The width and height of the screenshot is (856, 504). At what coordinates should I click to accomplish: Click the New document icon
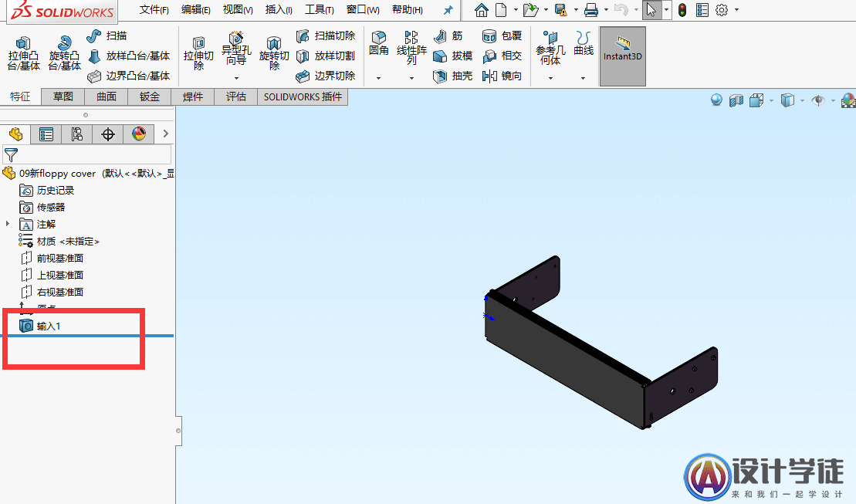(x=501, y=10)
